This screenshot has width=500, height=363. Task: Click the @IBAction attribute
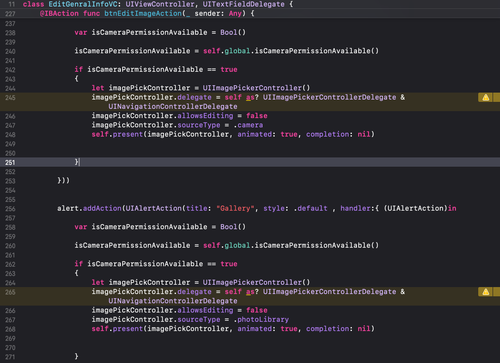tap(59, 13)
